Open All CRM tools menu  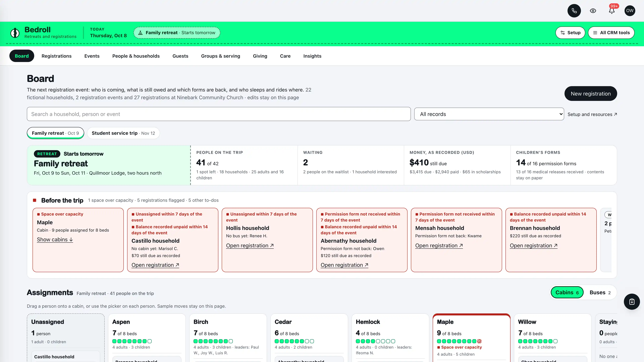click(x=611, y=33)
